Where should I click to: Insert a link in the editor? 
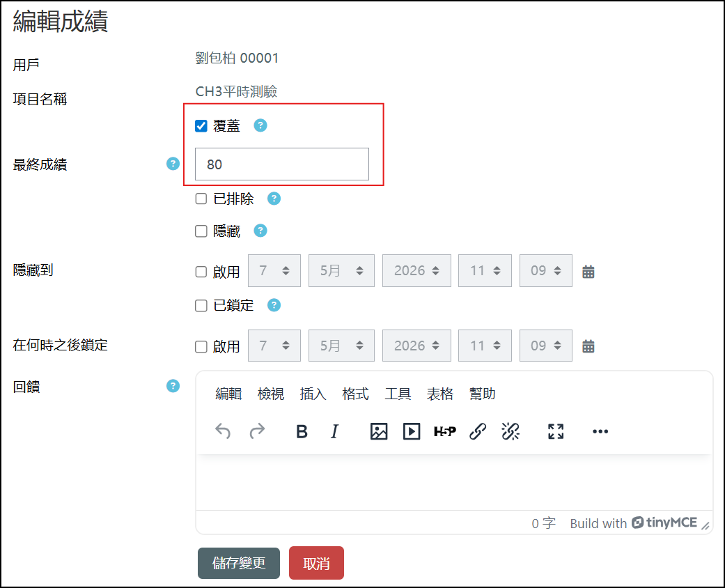(478, 431)
